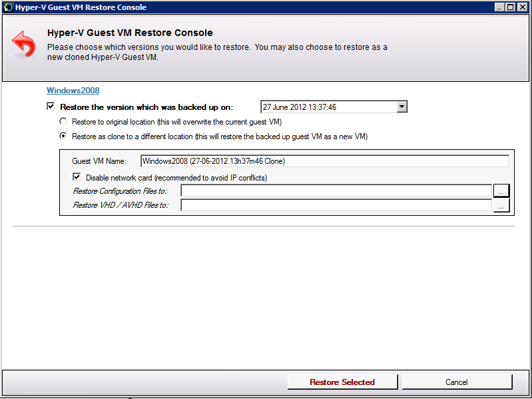The image size is (532, 399).
Task: Close the Restore Console window
Action: click(522, 7)
